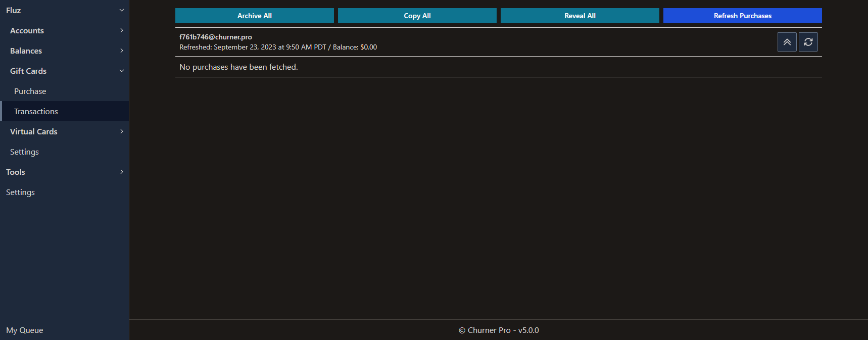868x340 pixels.
Task: Collapse the account purchases with double-chevron icon
Action: (787, 42)
